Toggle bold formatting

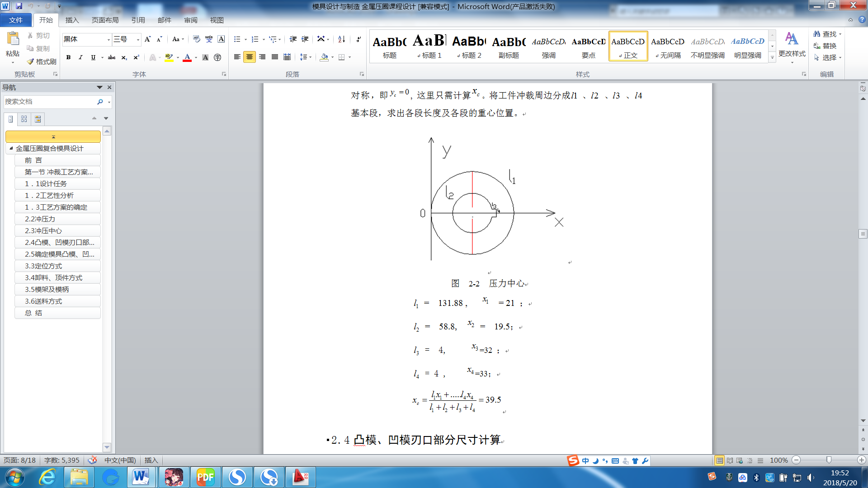(x=68, y=57)
